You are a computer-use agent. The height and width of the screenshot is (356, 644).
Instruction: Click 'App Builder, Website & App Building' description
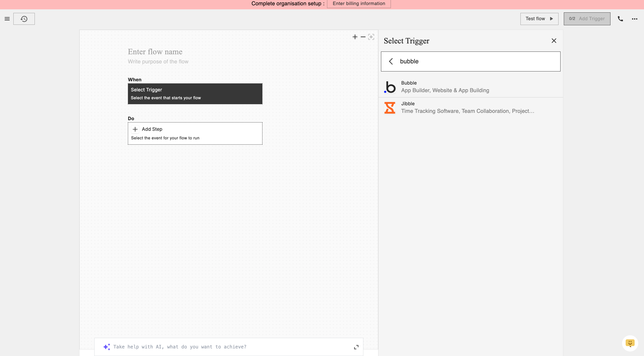tap(445, 90)
